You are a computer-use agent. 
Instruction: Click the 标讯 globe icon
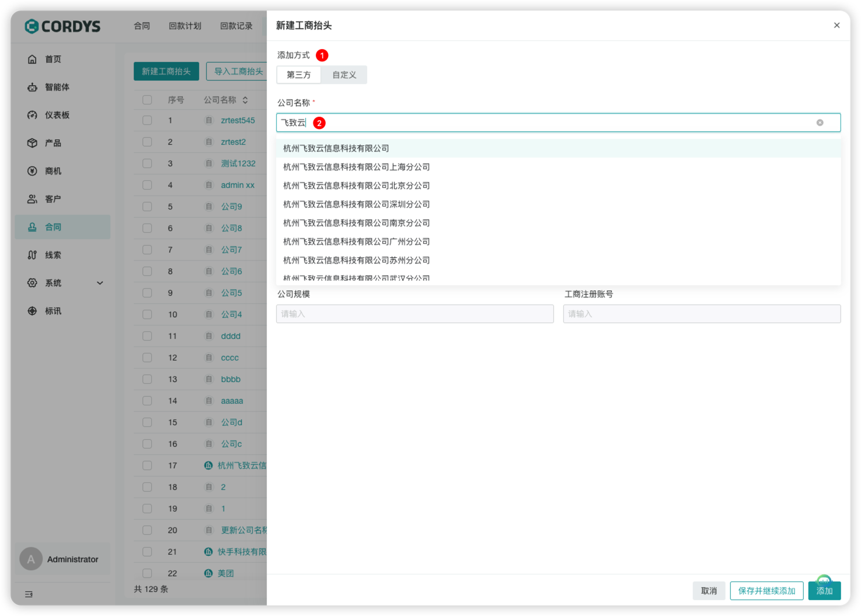click(x=32, y=311)
